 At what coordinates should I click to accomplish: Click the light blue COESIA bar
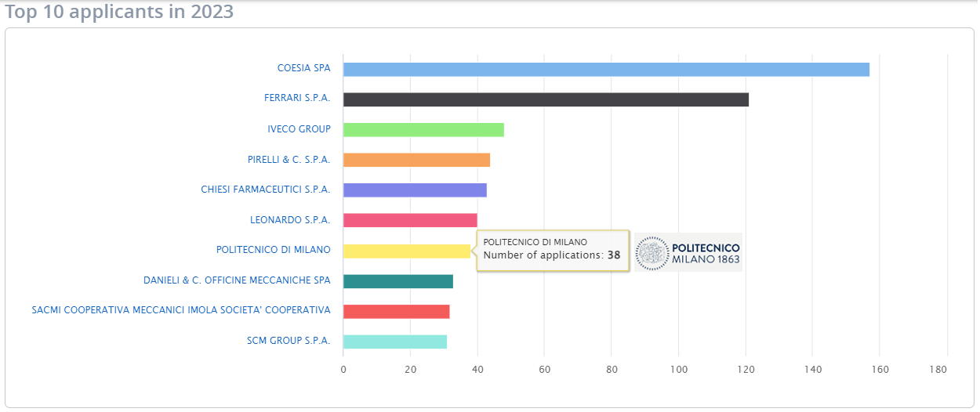click(x=606, y=69)
